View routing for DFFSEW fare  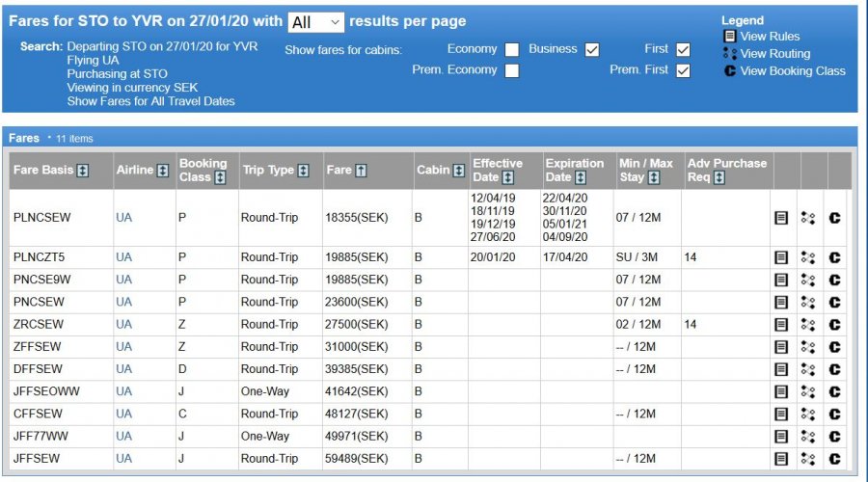[x=808, y=369]
